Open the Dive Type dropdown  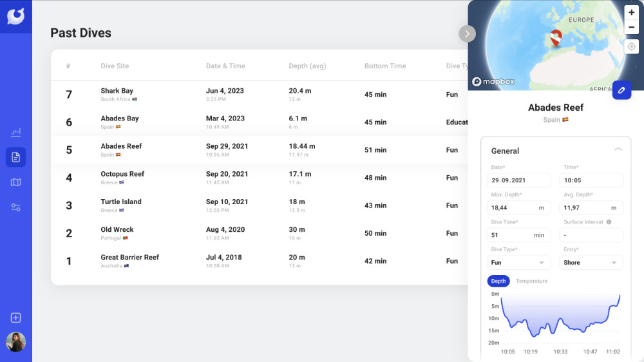pos(519,263)
